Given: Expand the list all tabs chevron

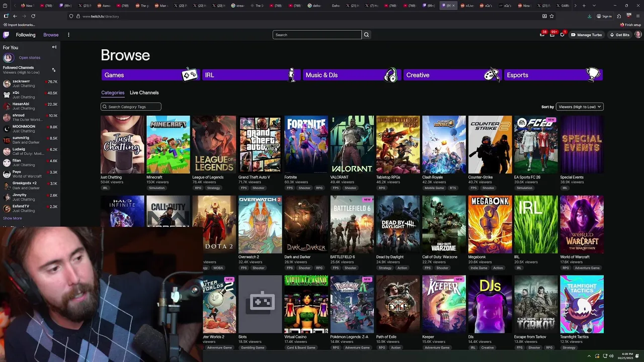Looking at the screenshot, I should [x=594, y=6].
